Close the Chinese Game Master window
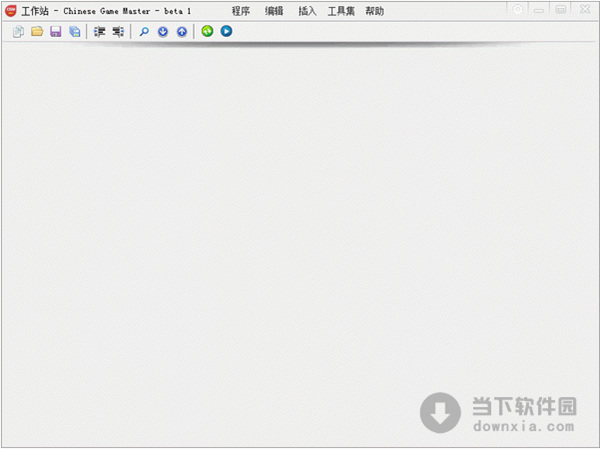This screenshot has width=600, height=450. tap(585, 9)
